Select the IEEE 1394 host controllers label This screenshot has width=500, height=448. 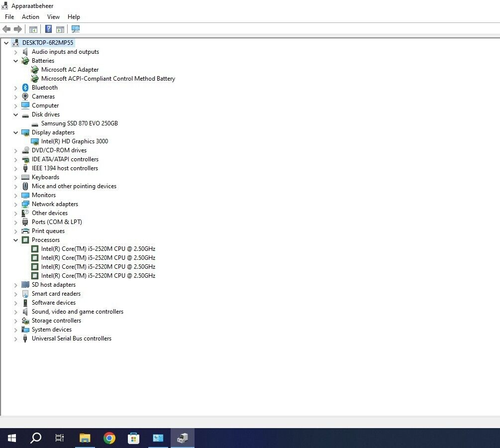65,168
